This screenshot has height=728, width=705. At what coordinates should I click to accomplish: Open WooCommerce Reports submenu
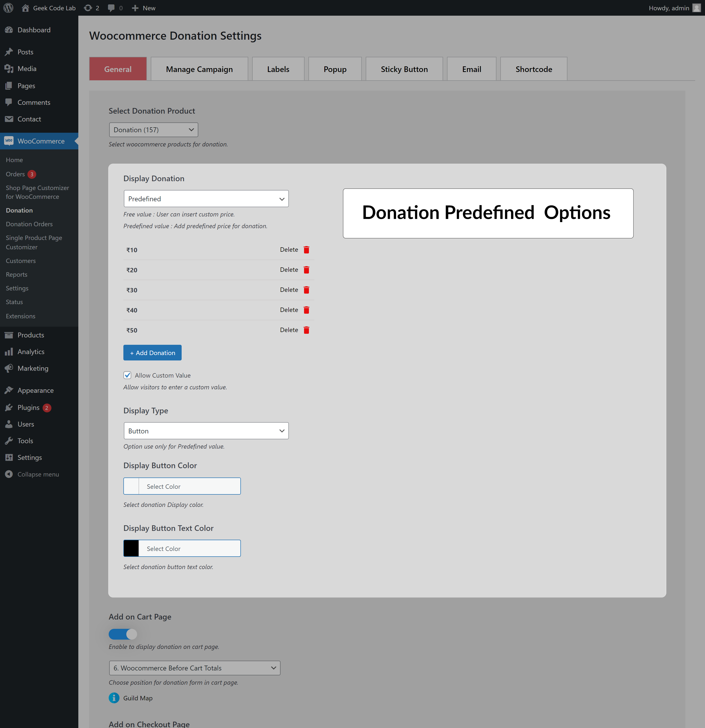17,274
